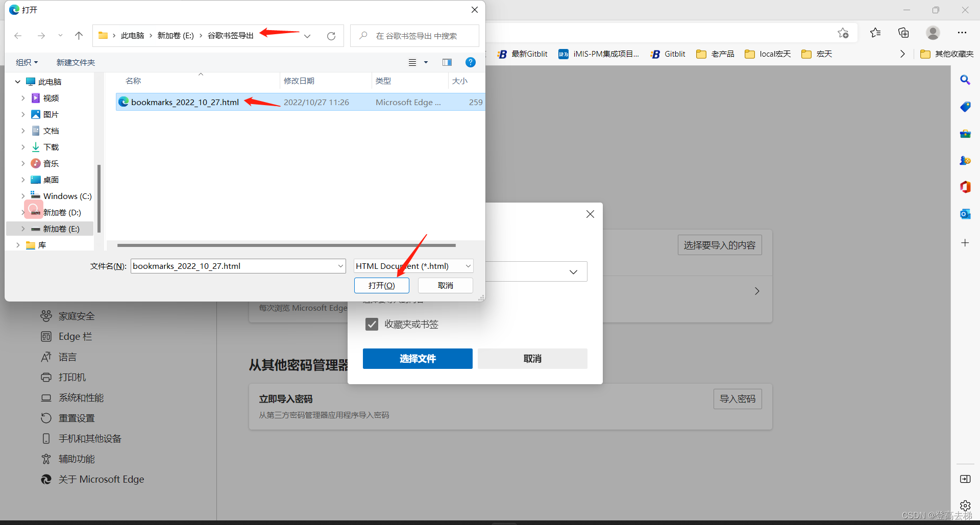Screen dimensions: 980x525
Task: Navigate up one folder level
Action: [79, 36]
